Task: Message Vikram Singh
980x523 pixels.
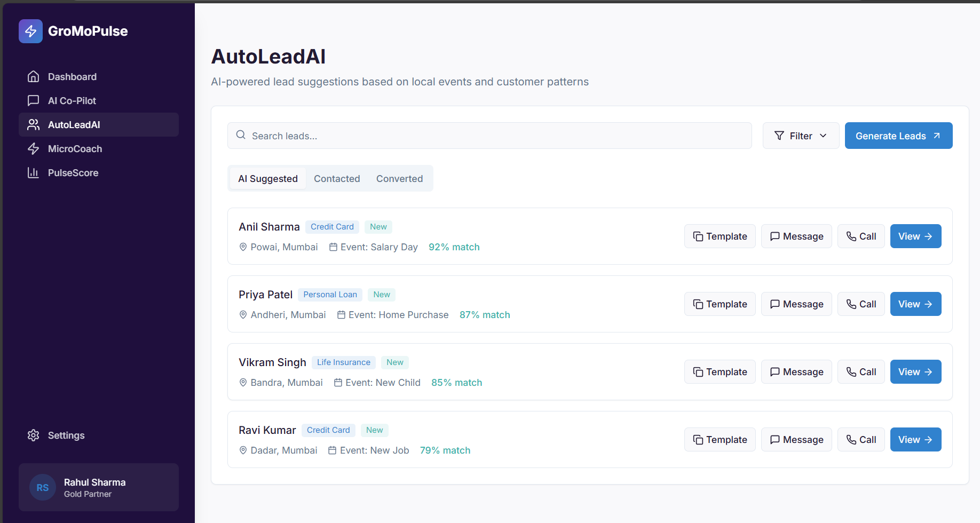Action: tap(796, 371)
